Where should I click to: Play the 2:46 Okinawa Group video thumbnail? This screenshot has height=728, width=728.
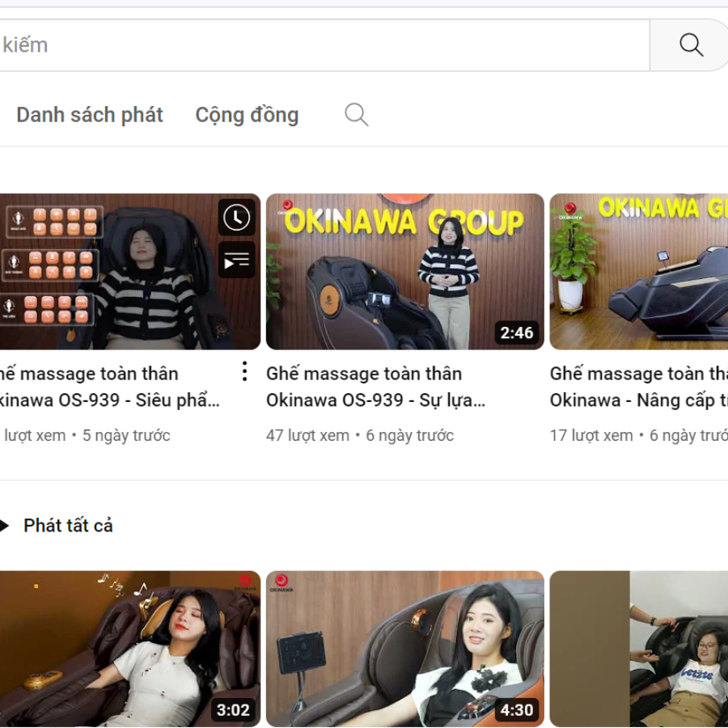[x=404, y=271]
